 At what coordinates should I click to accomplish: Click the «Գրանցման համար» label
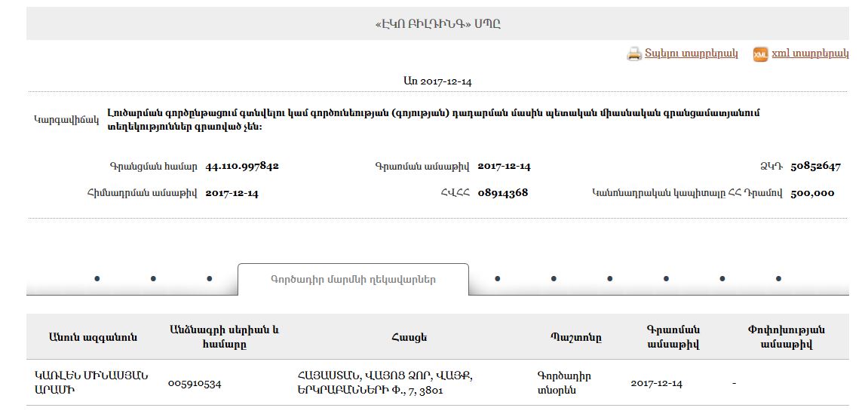point(153,166)
